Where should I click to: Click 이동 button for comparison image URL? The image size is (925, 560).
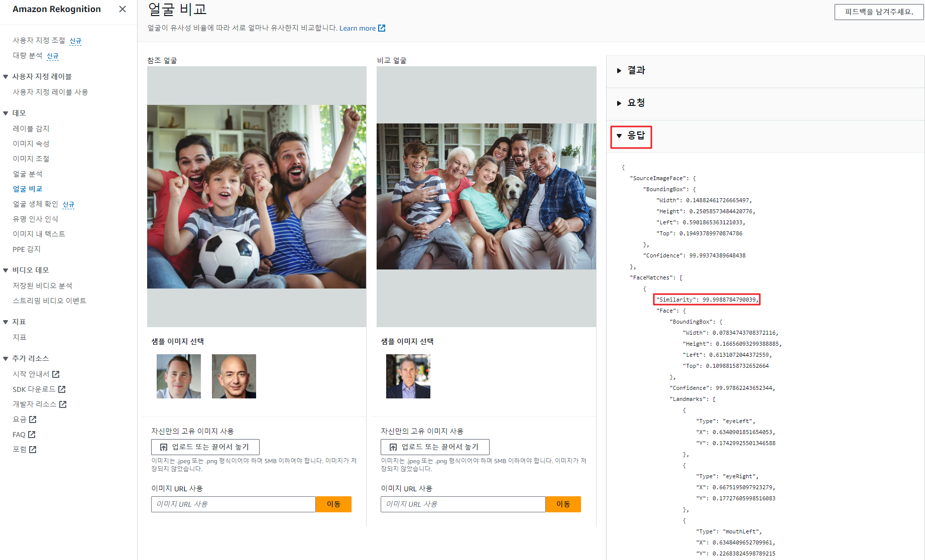563,504
